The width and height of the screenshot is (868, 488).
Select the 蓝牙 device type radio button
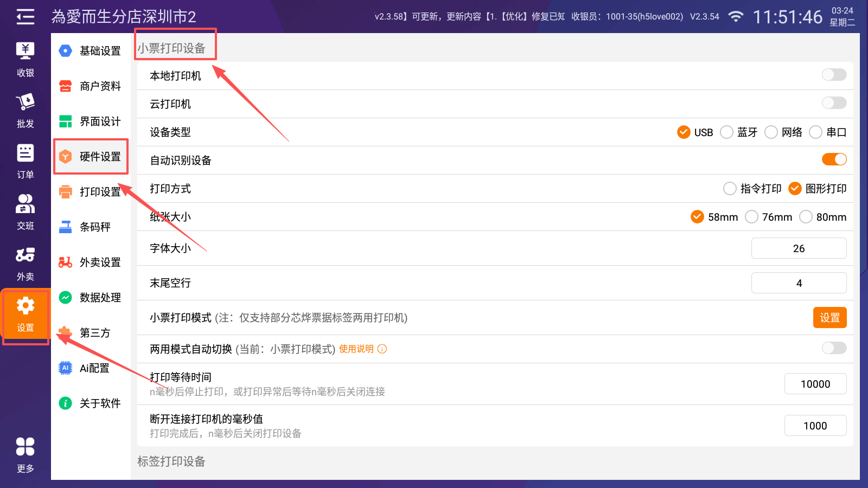(x=726, y=132)
